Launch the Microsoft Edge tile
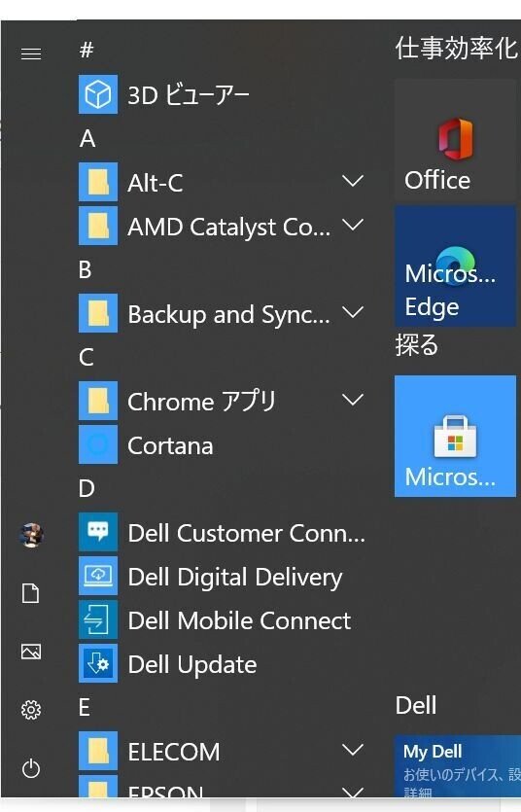Screen dimensions: 521x812 (455, 266)
